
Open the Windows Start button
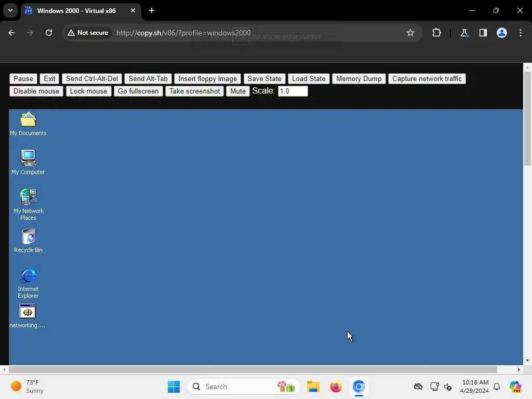click(174, 387)
